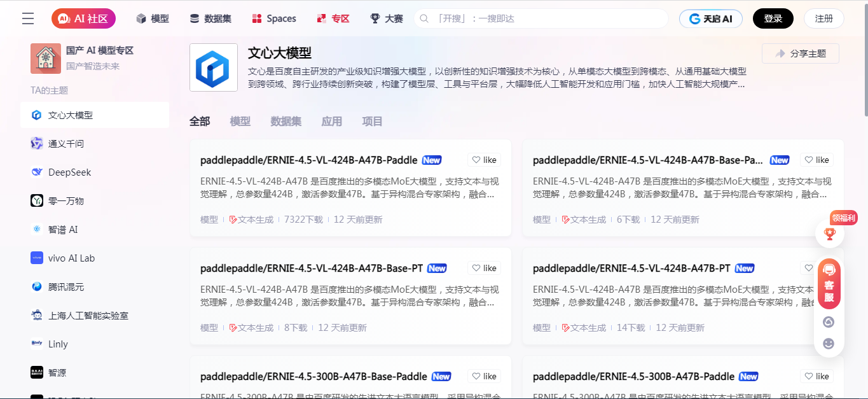Open the hamburger menu icon
The width and height of the screenshot is (868, 399).
click(x=28, y=18)
